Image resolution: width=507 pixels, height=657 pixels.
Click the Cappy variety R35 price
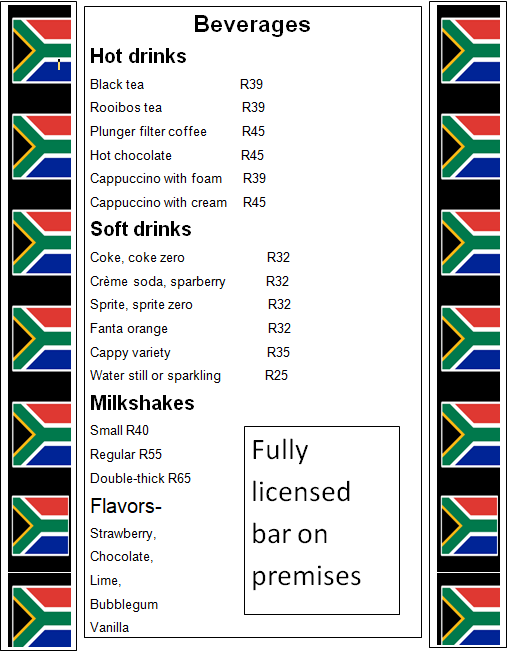(x=278, y=352)
